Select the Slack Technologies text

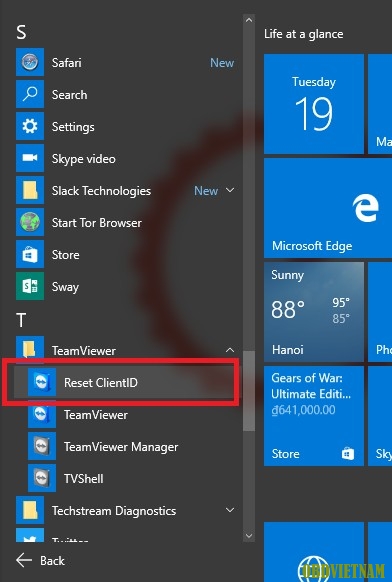pyautogui.click(x=101, y=191)
